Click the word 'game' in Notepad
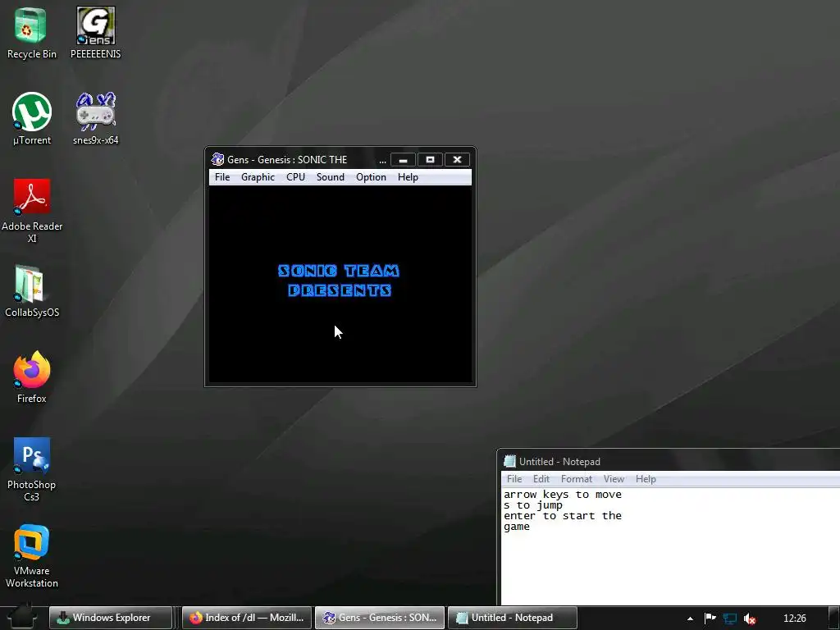Screen dimensions: 840x630 coord(517,527)
